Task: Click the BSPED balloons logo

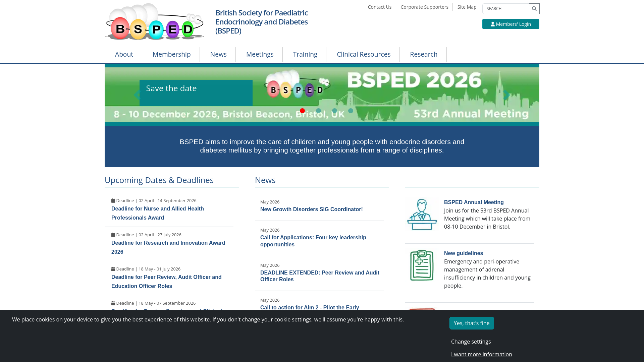Action: point(154,22)
